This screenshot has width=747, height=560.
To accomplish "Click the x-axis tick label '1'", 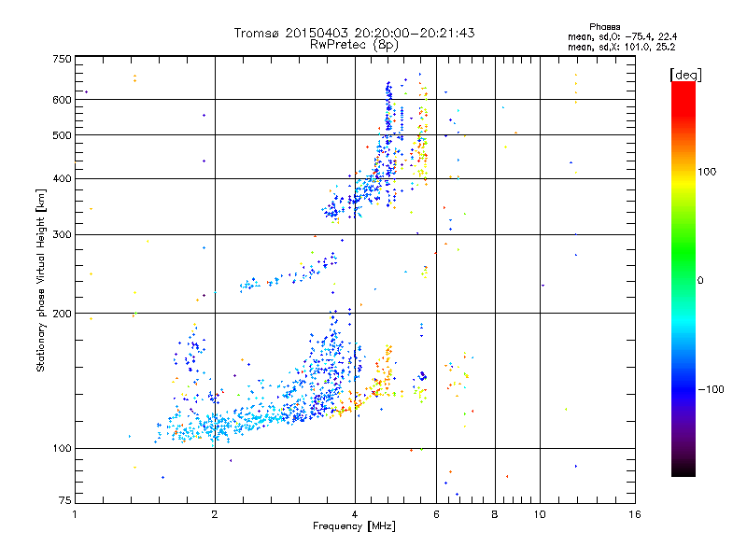I will coord(75,514).
